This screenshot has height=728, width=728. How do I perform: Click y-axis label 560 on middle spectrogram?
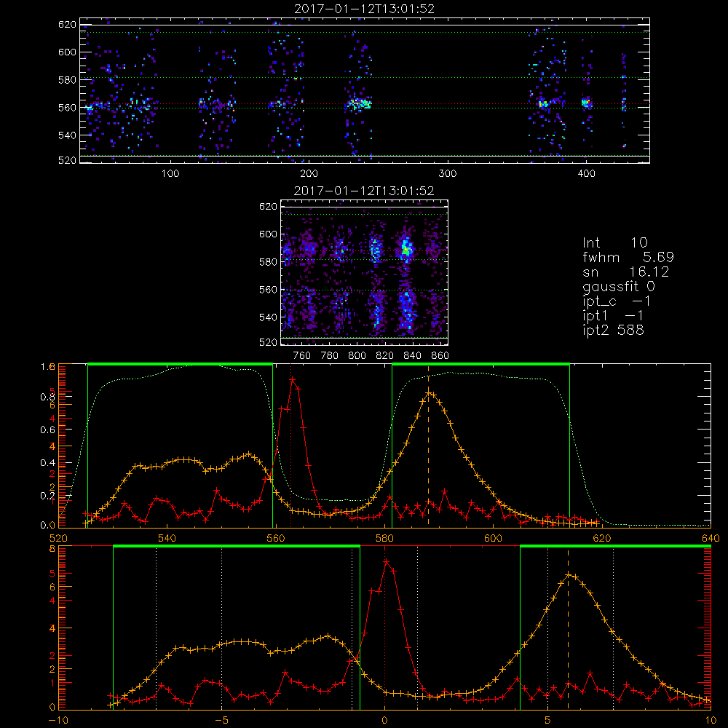coord(268,290)
